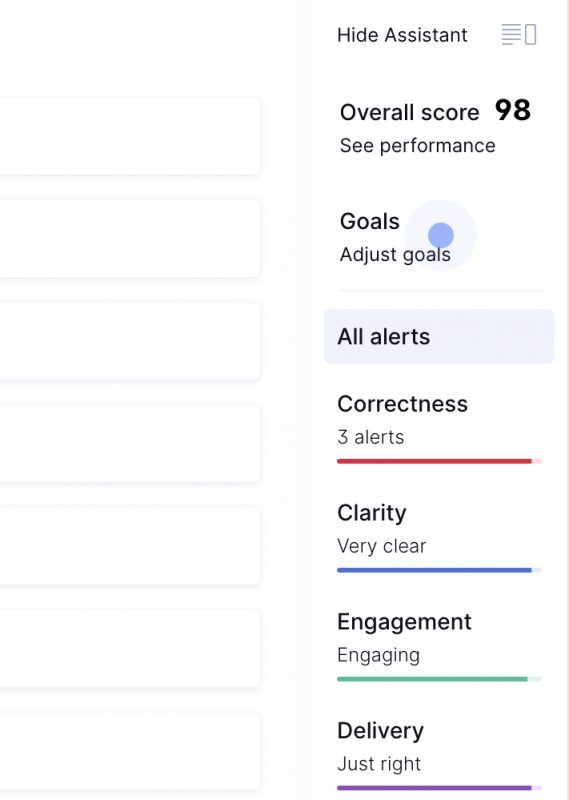569x800 pixels.
Task: Open the Goals section
Action: click(x=370, y=221)
